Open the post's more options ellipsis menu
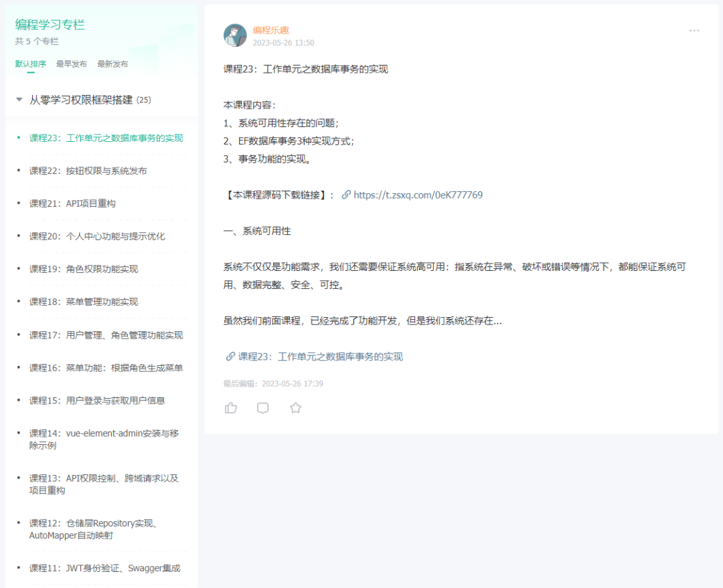Screen dimensions: 723x588 694,30
